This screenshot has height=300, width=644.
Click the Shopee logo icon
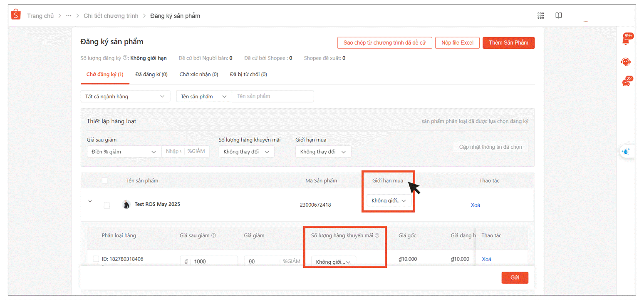click(16, 15)
